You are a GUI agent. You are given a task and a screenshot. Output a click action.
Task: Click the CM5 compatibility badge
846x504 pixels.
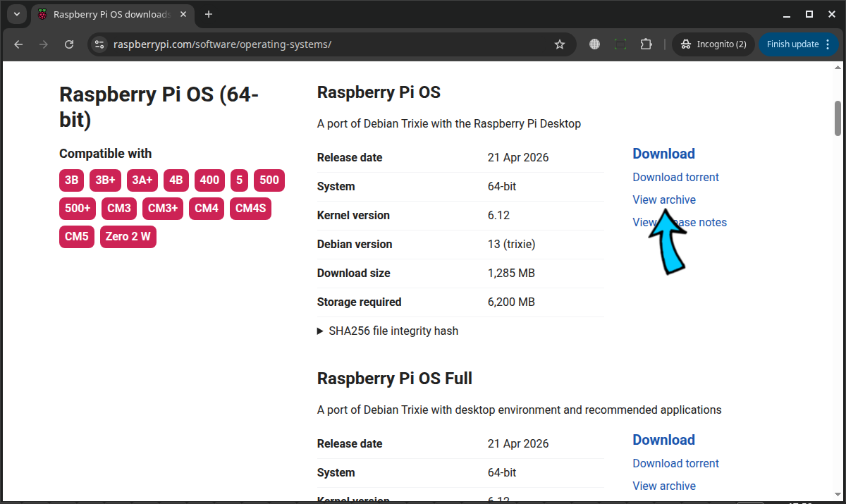[77, 237]
